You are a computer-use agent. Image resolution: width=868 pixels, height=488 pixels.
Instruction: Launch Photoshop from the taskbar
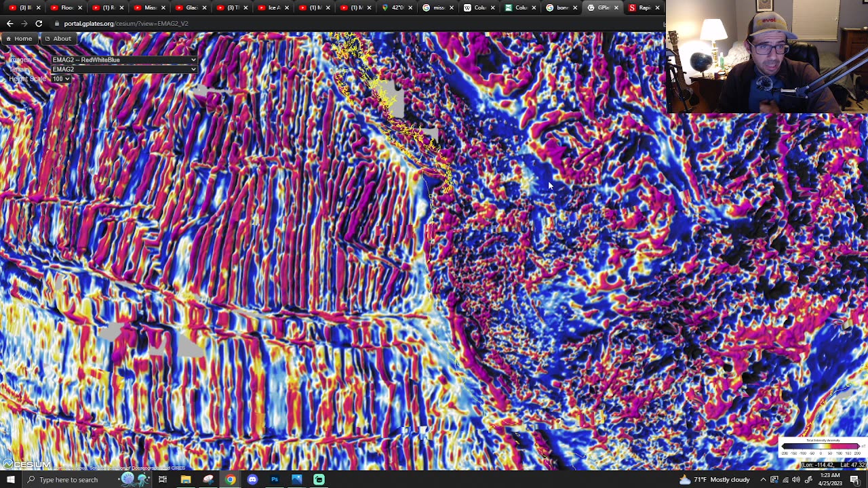click(x=275, y=480)
